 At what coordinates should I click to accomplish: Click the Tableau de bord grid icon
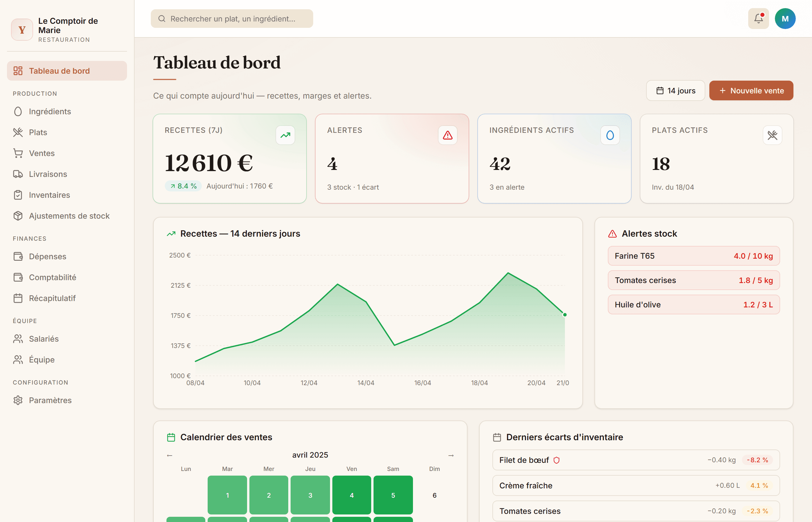click(x=18, y=71)
